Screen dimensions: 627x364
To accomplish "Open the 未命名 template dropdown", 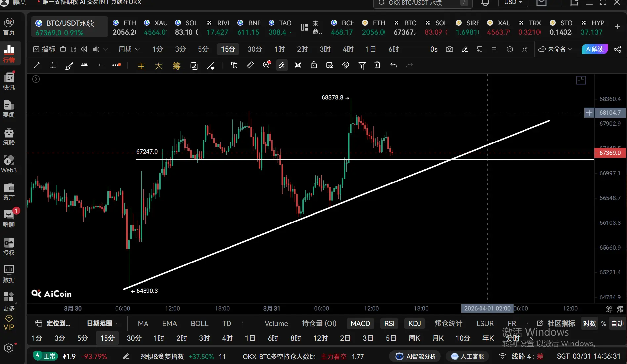I will 556,49.
